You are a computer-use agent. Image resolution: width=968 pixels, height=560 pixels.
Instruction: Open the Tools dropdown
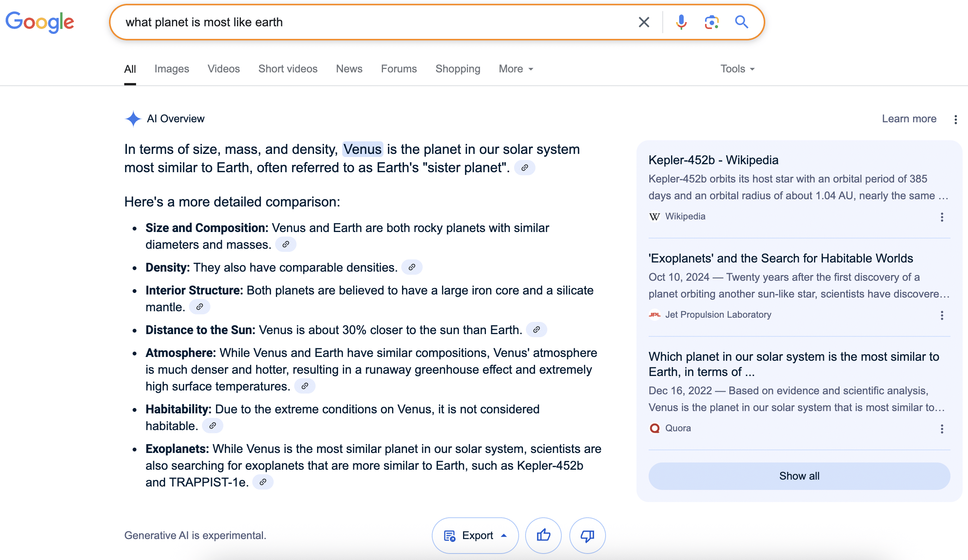coord(737,69)
